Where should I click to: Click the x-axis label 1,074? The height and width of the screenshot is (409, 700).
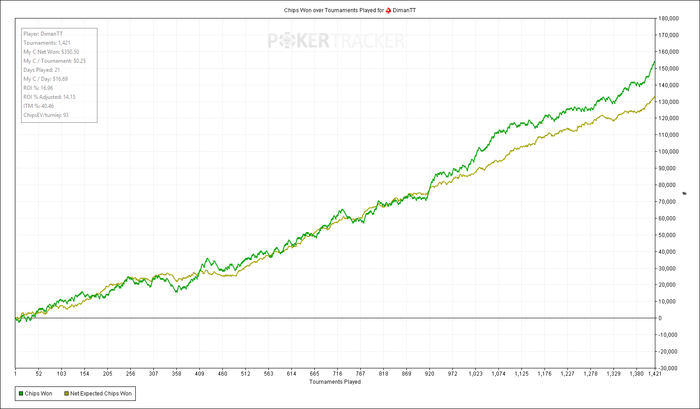point(499,374)
